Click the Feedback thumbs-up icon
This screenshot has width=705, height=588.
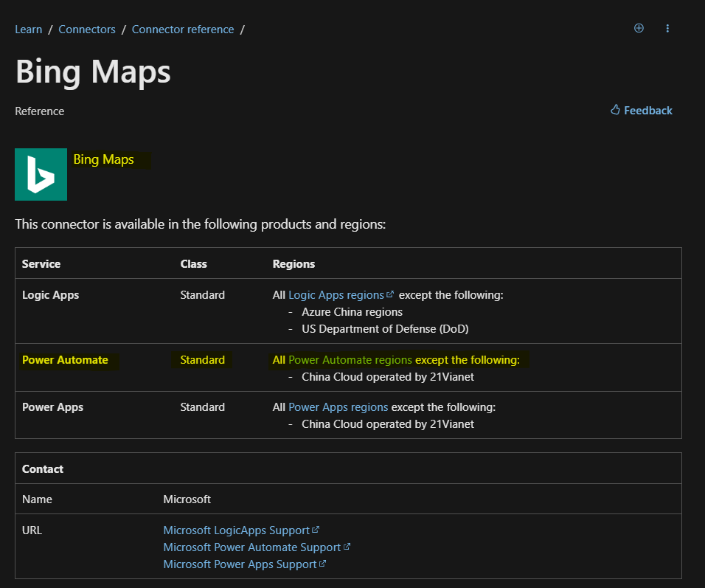(615, 110)
